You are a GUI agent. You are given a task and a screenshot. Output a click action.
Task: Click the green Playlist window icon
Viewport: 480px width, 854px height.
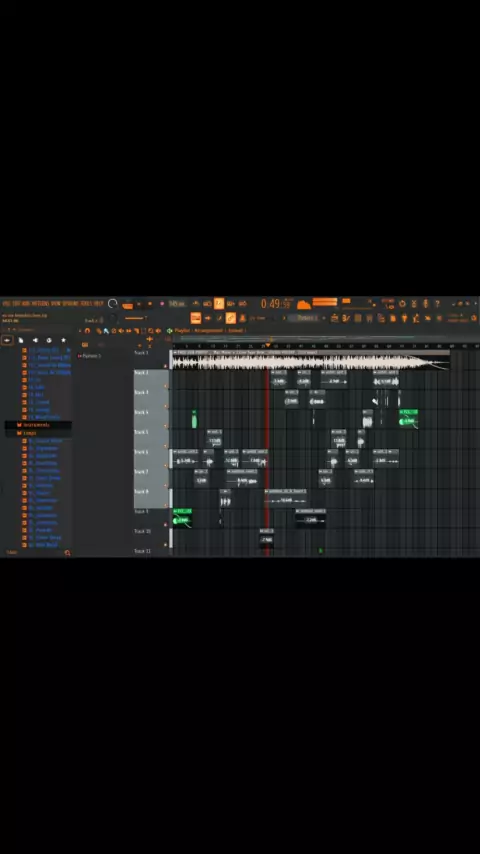(x=169, y=331)
